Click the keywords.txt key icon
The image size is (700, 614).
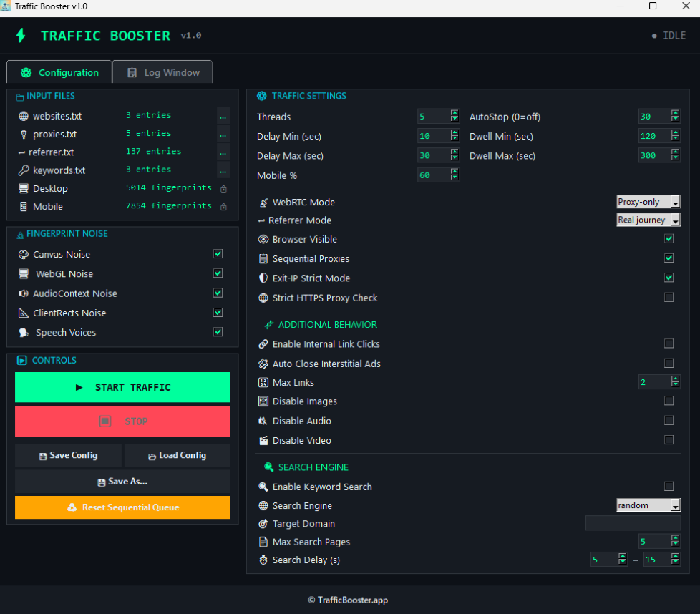24,170
